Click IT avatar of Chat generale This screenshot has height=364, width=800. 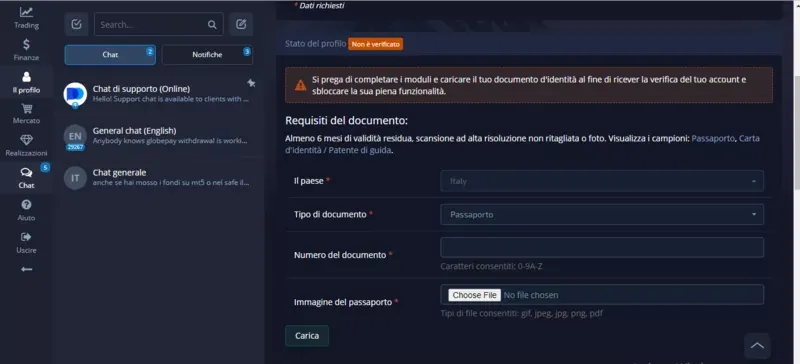tap(75, 178)
